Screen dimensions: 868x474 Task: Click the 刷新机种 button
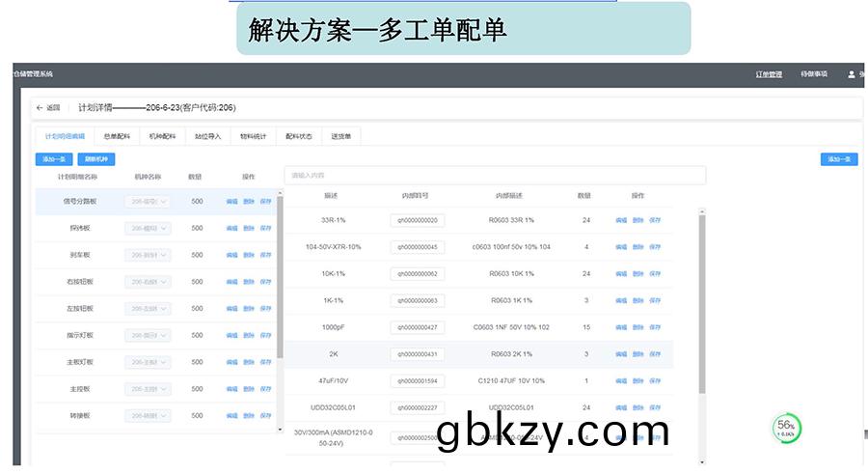click(97, 159)
